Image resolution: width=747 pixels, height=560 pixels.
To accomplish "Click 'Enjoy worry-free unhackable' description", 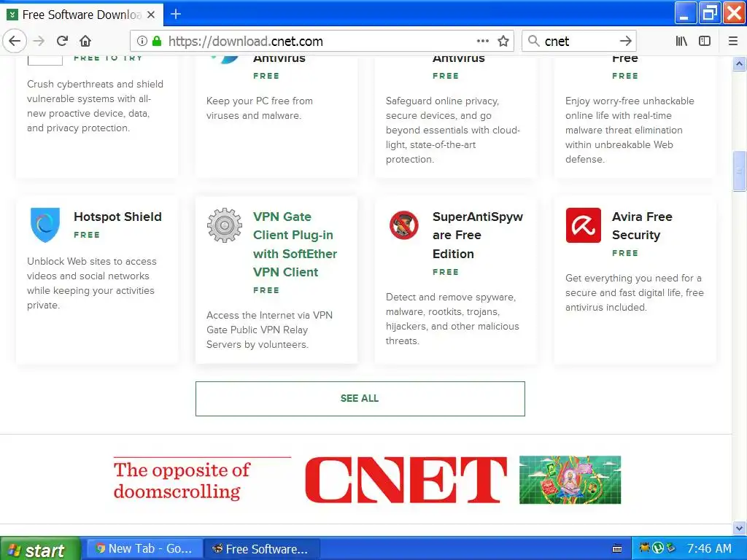I will [630, 130].
